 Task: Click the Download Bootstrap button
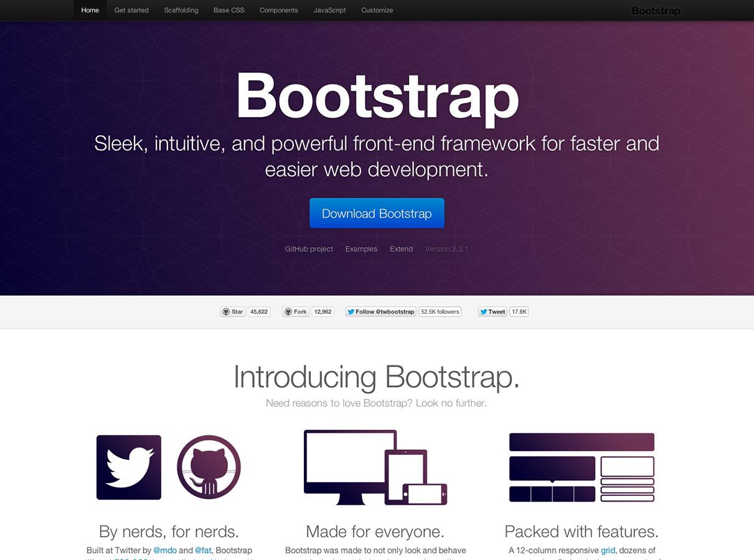coord(377,213)
